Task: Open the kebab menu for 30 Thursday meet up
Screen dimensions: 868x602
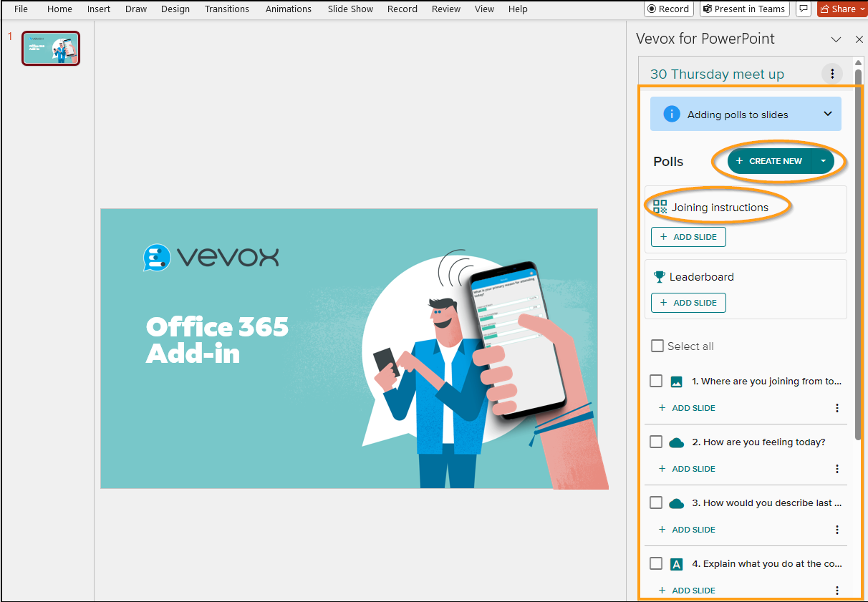Action: coord(831,73)
